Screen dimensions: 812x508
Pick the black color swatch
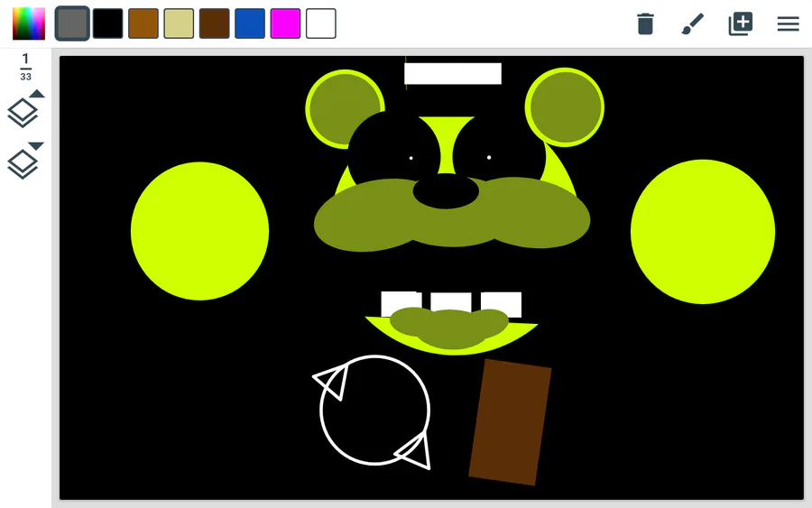[107, 23]
